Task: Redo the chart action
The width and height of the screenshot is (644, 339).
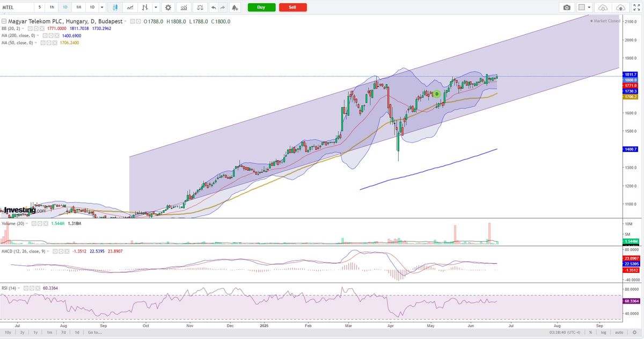Action: coord(223,8)
